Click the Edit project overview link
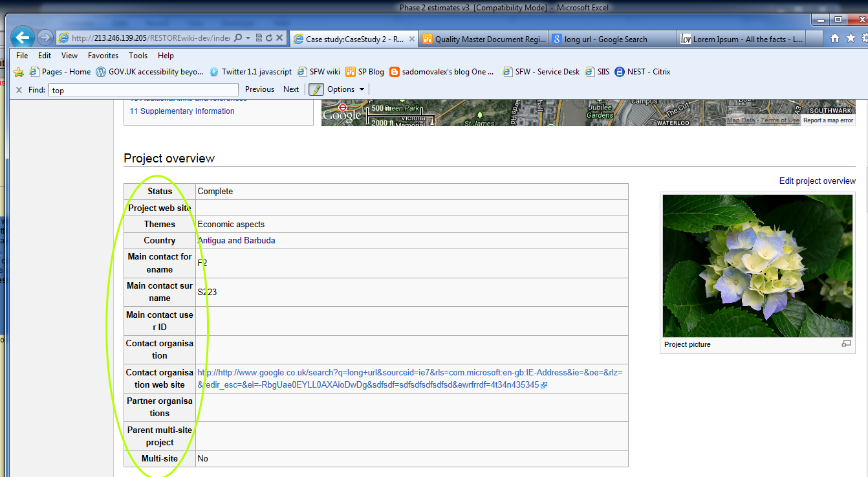Image resolution: width=868 pixels, height=477 pixels. [817, 181]
